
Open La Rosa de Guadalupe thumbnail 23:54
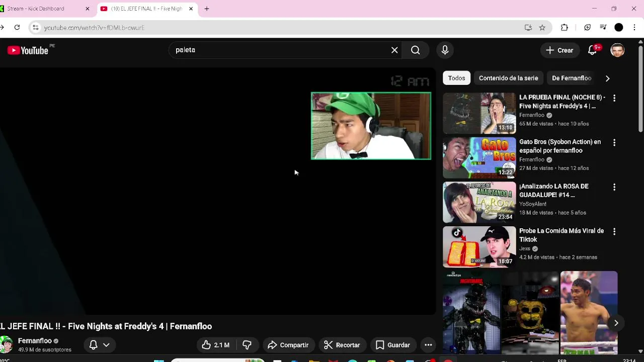(x=479, y=202)
